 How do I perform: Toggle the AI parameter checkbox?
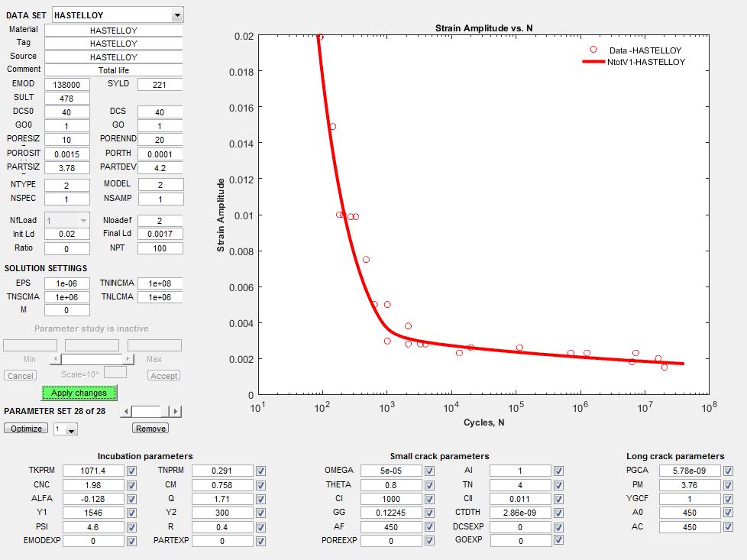558,471
